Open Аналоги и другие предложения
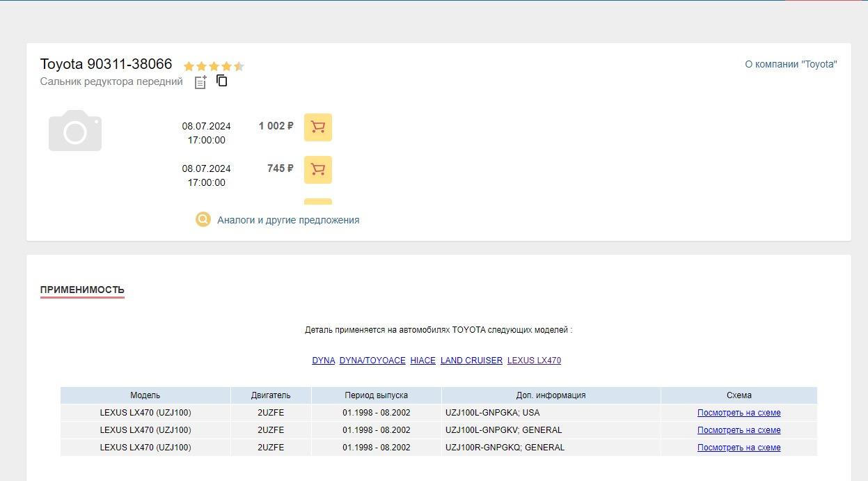This screenshot has width=868, height=481. (288, 220)
